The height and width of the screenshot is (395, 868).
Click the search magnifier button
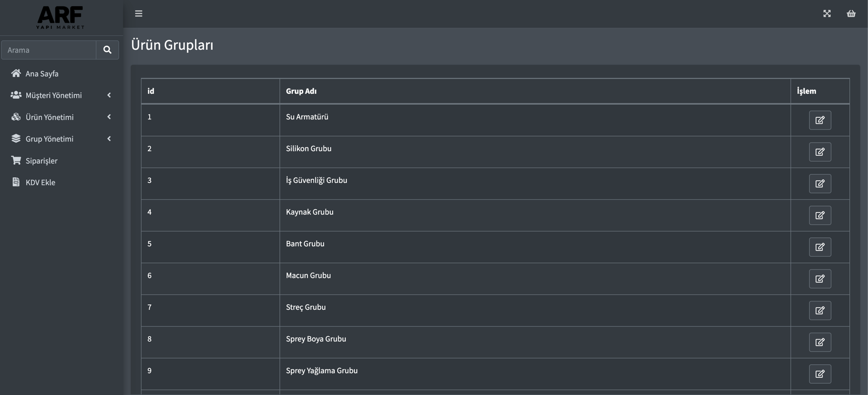[x=107, y=50]
